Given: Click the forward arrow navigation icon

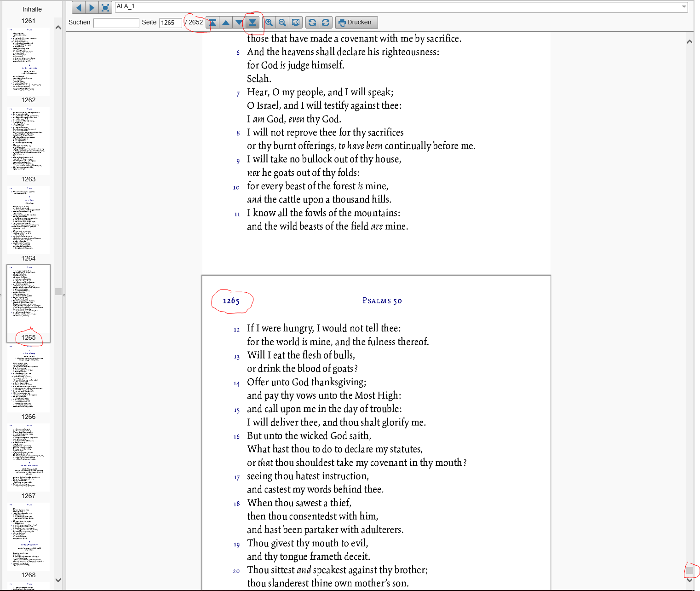Looking at the screenshot, I should pos(92,7).
